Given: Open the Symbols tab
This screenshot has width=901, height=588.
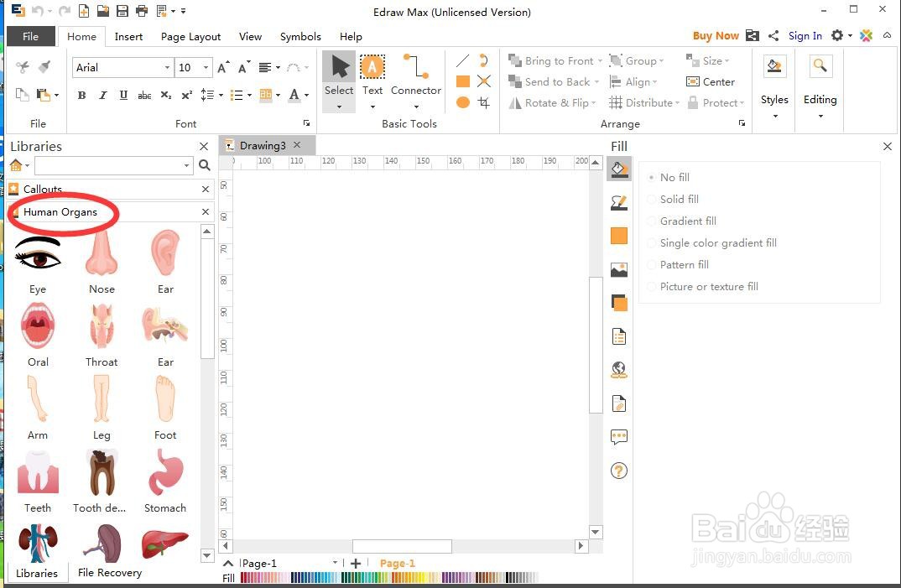Looking at the screenshot, I should (300, 36).
